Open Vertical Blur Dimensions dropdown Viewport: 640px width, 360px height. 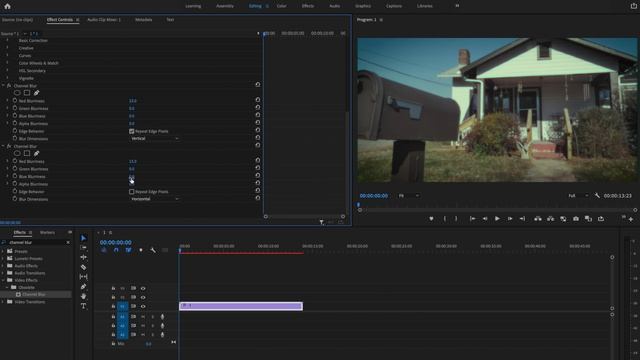pyautogui.click(x=154, y=138)
